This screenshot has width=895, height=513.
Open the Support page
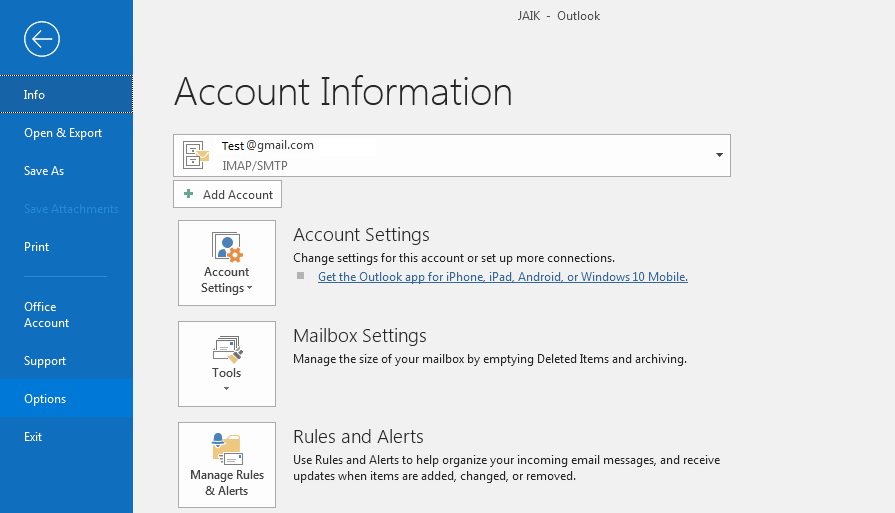tap(66, 361)
